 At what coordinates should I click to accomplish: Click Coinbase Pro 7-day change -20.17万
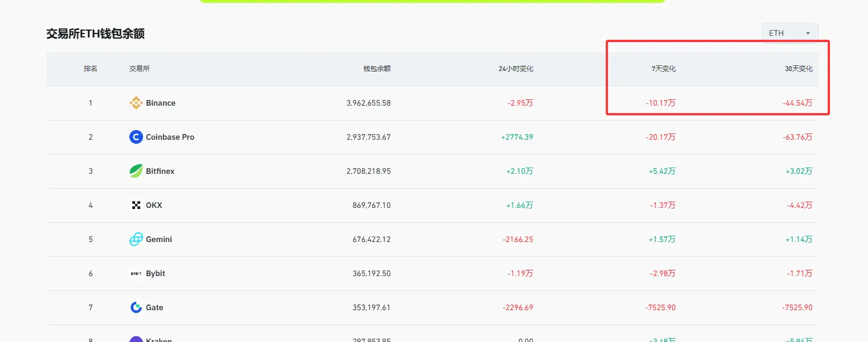661,137
